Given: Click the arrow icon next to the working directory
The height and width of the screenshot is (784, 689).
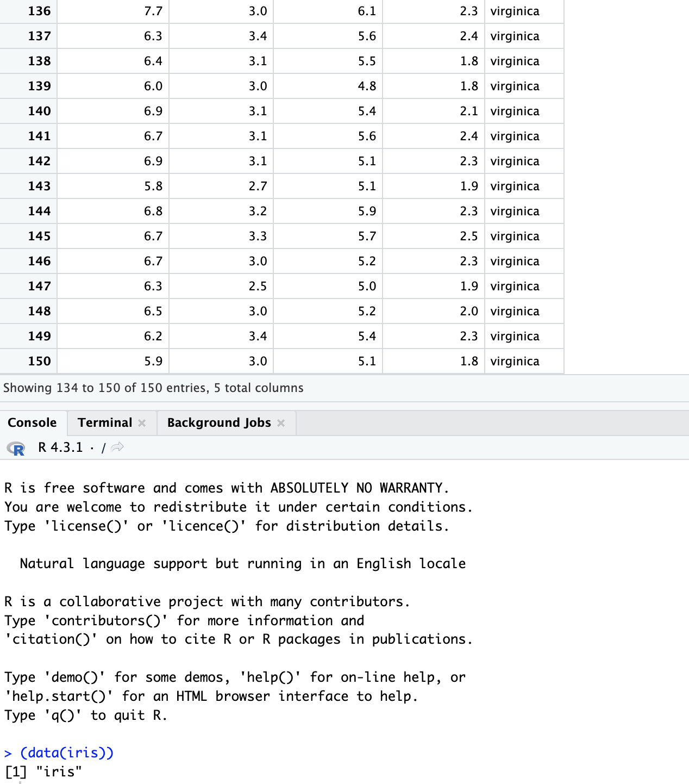Looking at the screenshot, I should (x=117, y=447).
